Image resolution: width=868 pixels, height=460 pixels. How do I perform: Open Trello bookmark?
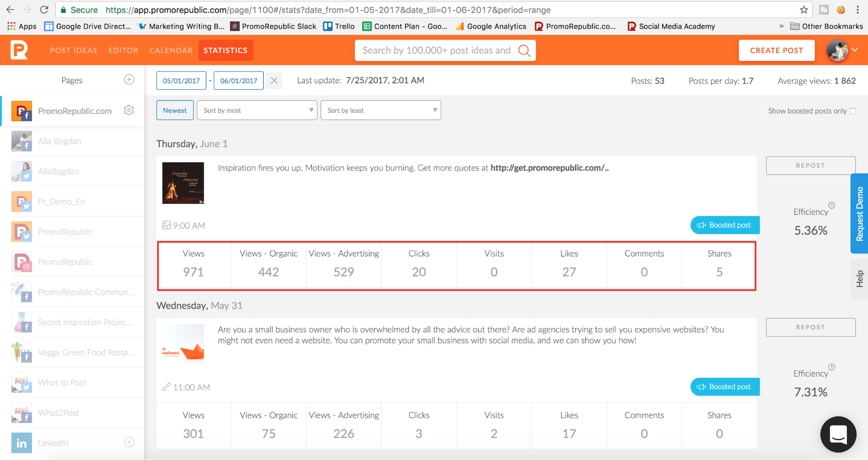339,26
